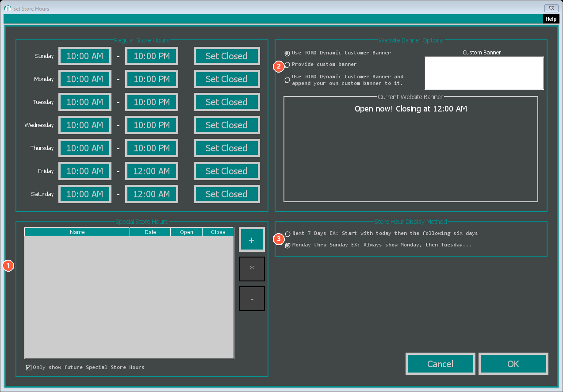This screenshot has width=563, height=392.
Task: Click the Open column header
Action: tap(187, 232)
